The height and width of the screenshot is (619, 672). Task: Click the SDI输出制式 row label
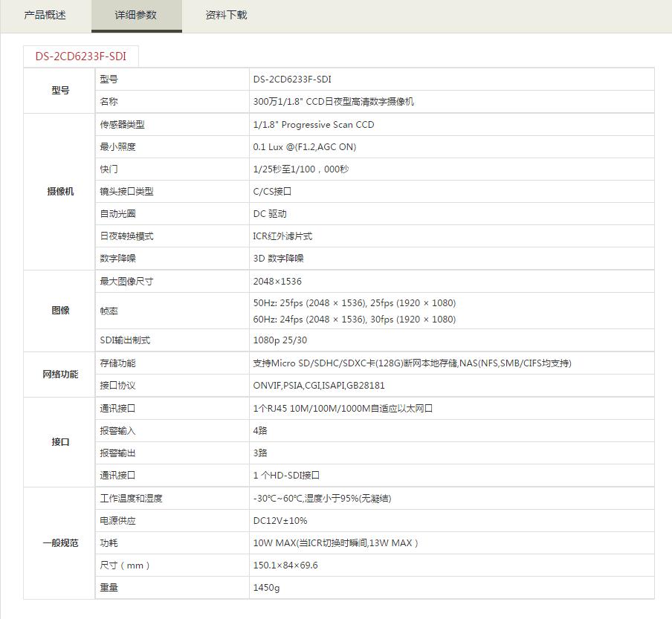pos(125,340)
